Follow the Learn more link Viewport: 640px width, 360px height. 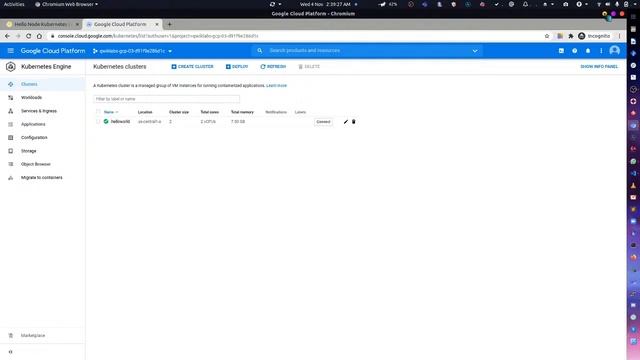(276, 86)
